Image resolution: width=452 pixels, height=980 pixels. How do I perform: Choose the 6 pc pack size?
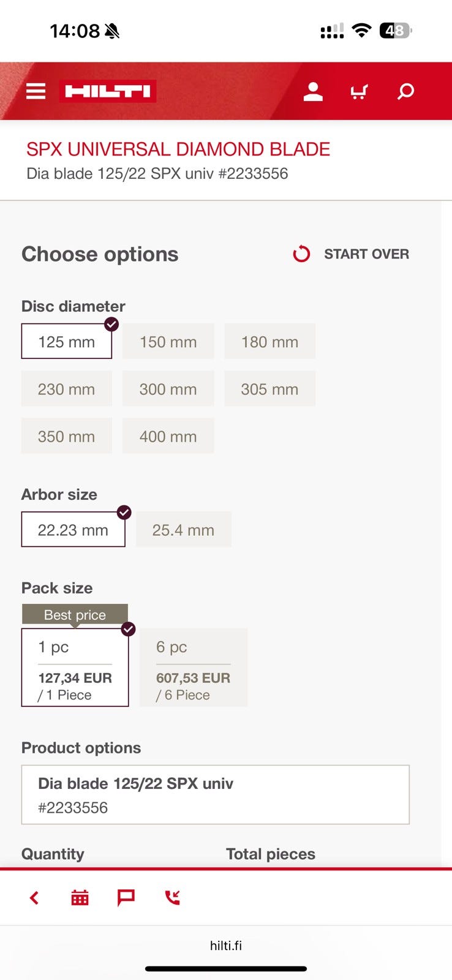click(x=193, y=668)
